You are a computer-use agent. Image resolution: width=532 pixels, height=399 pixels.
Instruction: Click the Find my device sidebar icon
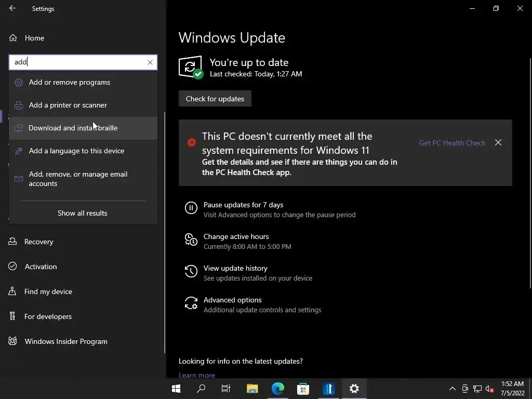(12, 291)
